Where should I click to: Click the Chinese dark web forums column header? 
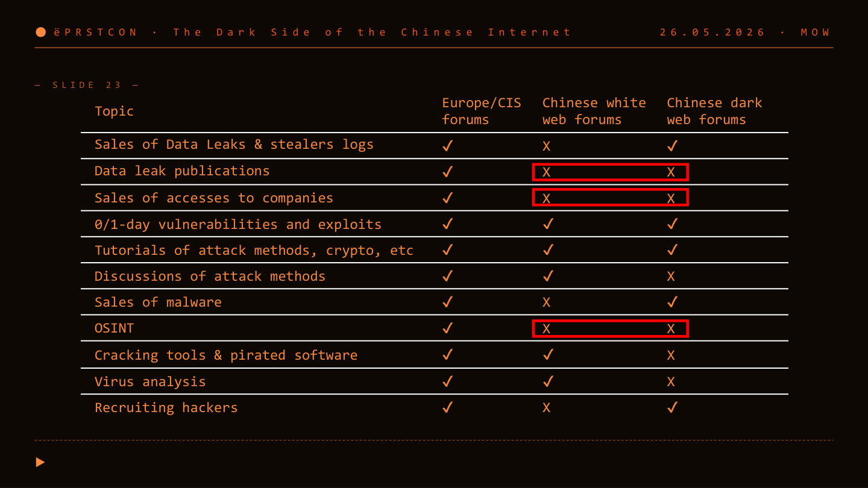click(714, 111)
